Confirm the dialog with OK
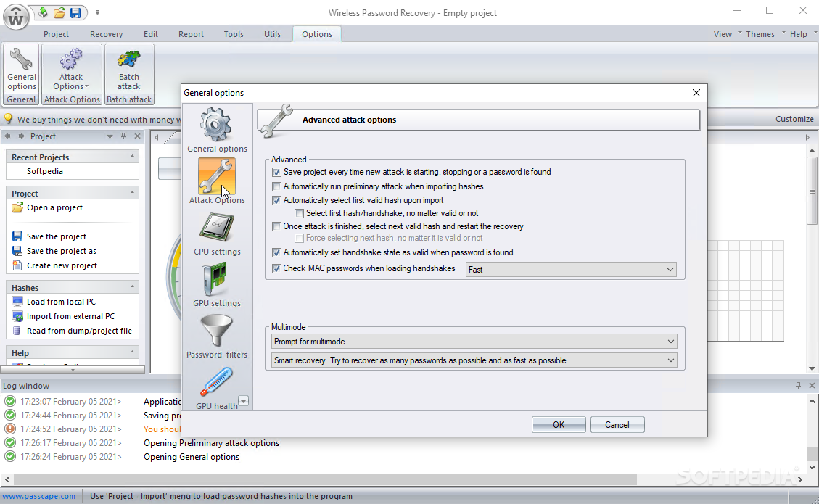The image size is (819, 504). (559, 425)
